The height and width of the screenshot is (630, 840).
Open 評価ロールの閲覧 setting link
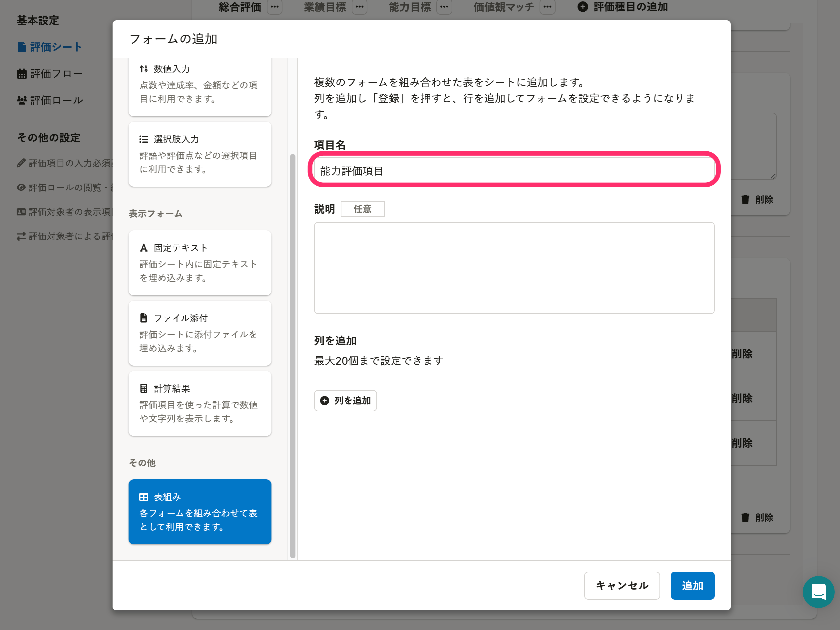pyautogui.click(x=65, y=188)
